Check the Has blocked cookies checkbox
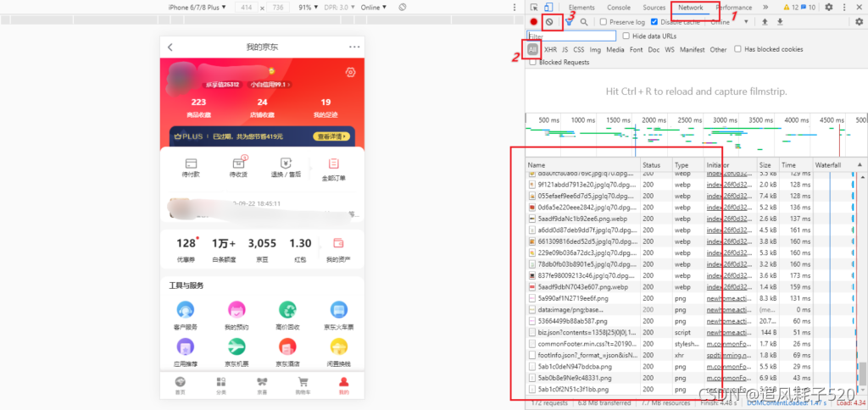This screenshot has height=410, width=868. coord(738,49)
